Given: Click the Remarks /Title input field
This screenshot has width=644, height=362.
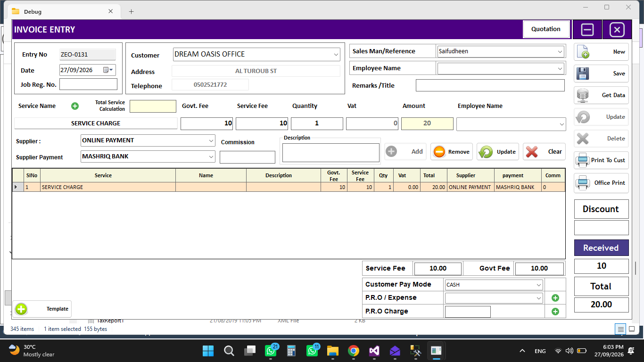Looking at the screenshot, I should [490, 85].
